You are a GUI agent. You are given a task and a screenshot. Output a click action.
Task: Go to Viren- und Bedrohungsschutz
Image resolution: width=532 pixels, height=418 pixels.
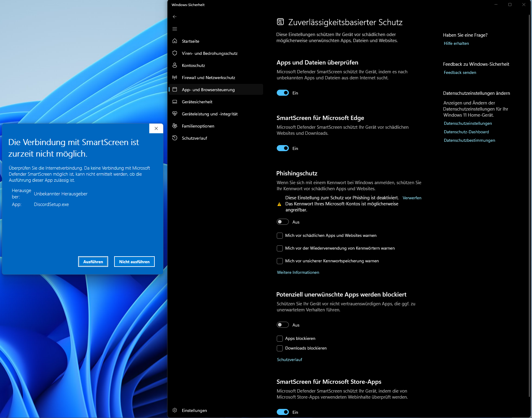pos(216,53)
